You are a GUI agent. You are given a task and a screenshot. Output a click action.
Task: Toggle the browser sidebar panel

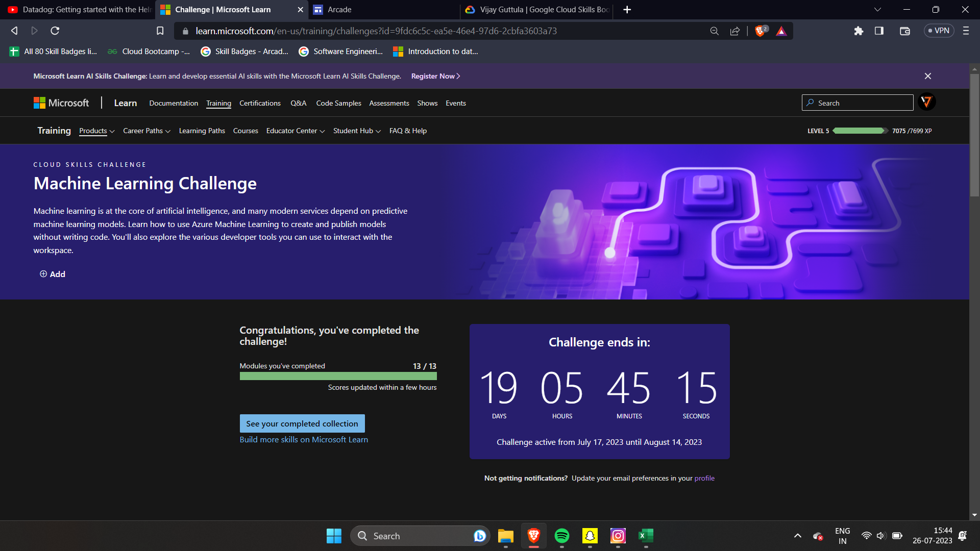879,31
